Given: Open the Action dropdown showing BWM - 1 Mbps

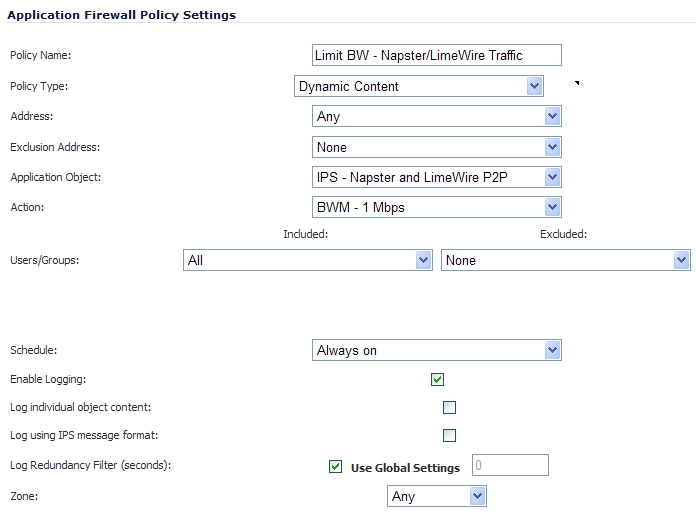Looking at the screenshot, I should 436,207.
